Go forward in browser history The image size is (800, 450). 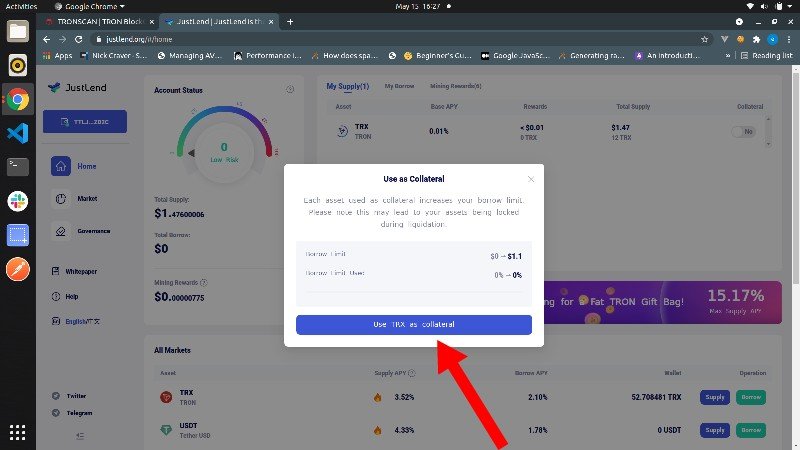point(62,39)
